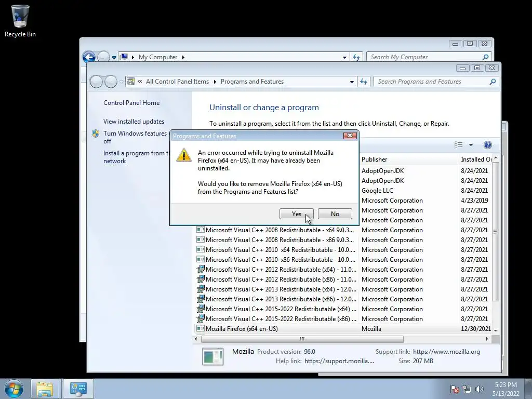Select Microsoft Visual C++ 2008 x64 entry

344,230
